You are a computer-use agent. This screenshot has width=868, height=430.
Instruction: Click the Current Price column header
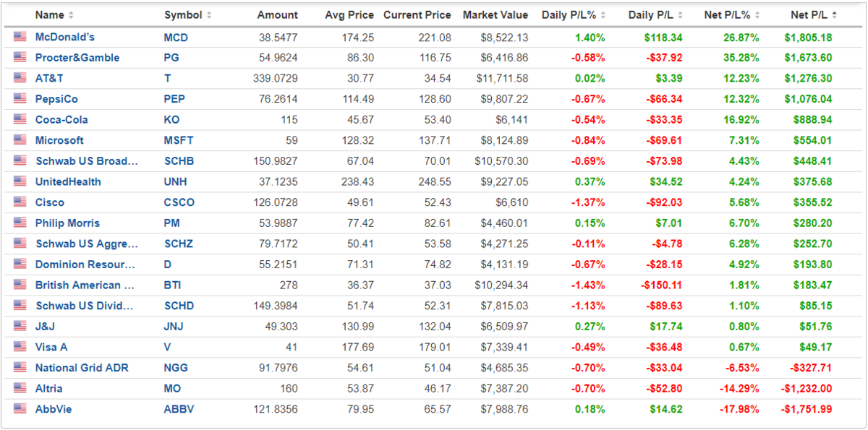click(417, 14)
